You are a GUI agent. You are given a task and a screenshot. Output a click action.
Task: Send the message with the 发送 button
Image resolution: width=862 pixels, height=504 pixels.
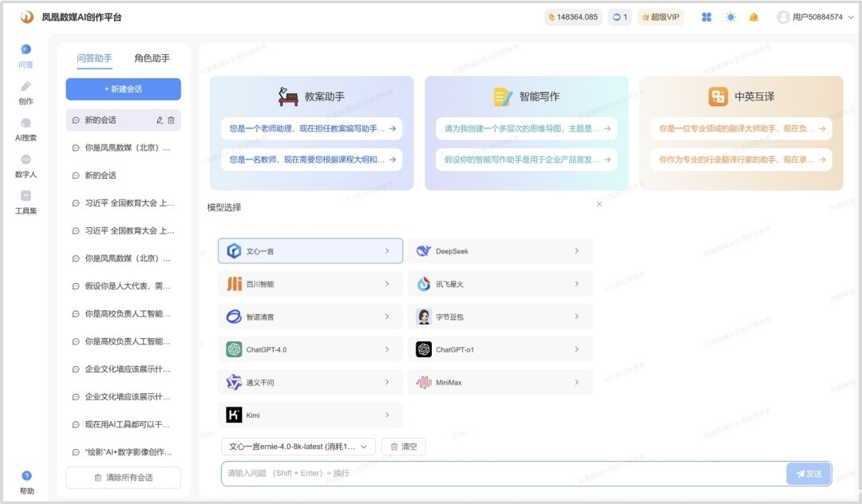point(809,474)
